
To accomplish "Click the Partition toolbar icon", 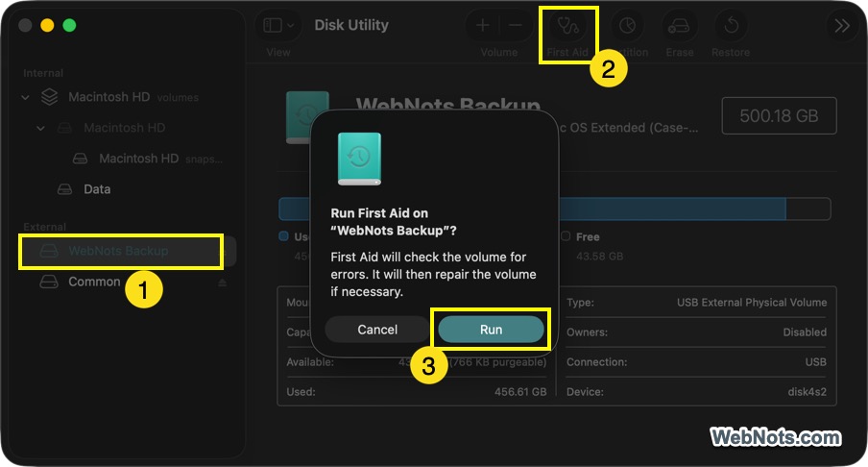I will click(627, 26).
